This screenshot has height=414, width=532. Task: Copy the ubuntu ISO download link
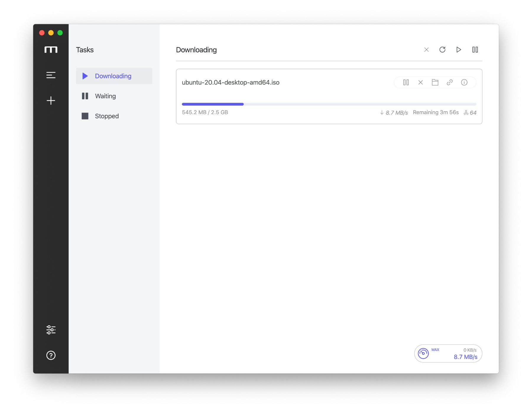click(450, 83)
